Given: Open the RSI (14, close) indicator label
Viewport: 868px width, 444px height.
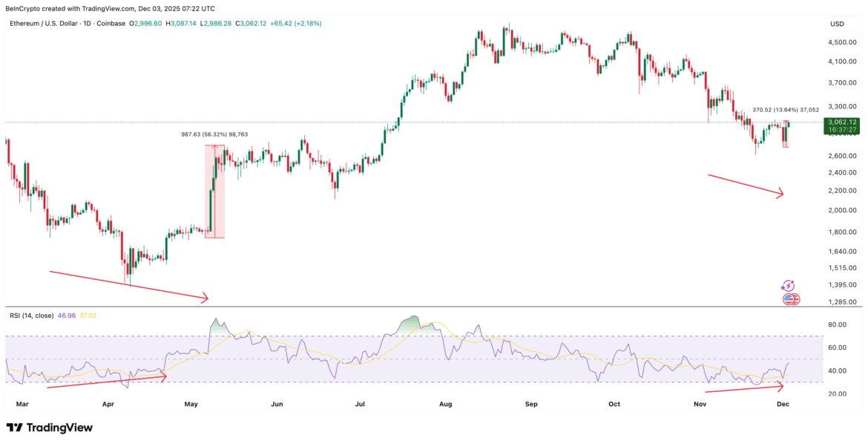Looking at the screenshot, I should tap(31, 316).
